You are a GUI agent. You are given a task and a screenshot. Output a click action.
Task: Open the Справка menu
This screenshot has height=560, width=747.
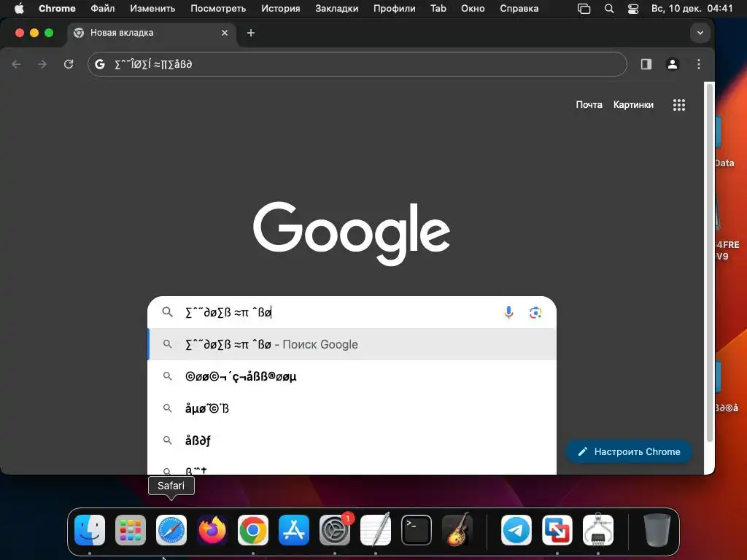519,9
